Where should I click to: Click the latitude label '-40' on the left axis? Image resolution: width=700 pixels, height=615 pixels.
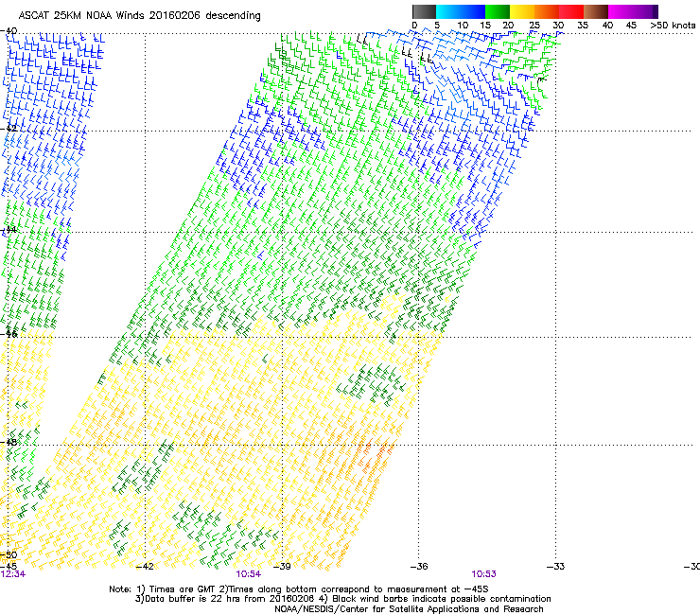coord(9,31)
